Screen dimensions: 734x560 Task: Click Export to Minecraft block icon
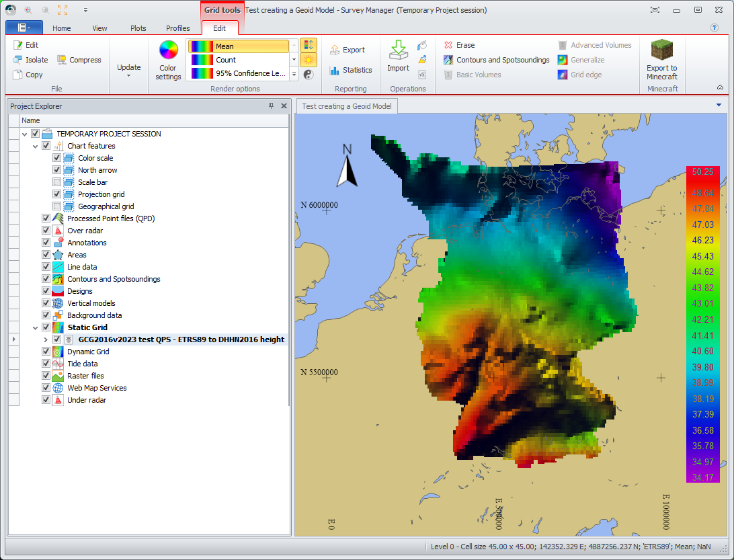coord(661,51)
